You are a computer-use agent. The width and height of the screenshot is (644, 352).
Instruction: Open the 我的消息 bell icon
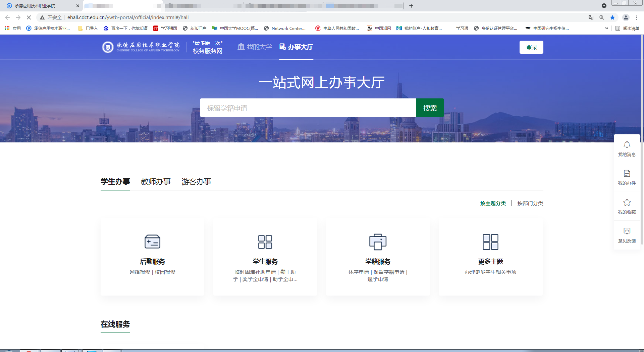coord(627,145)
